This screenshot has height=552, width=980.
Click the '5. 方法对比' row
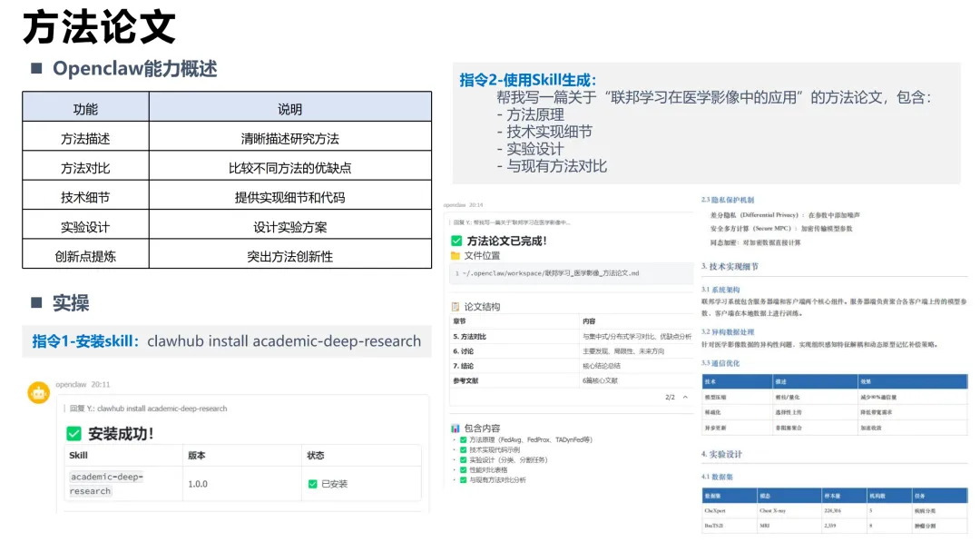click(572, 336)
